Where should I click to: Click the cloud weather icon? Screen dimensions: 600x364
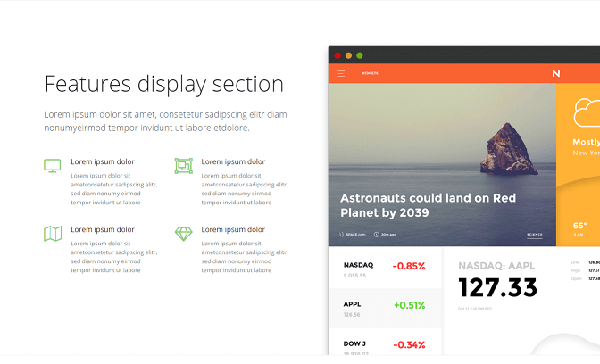(x=587, y=112)
